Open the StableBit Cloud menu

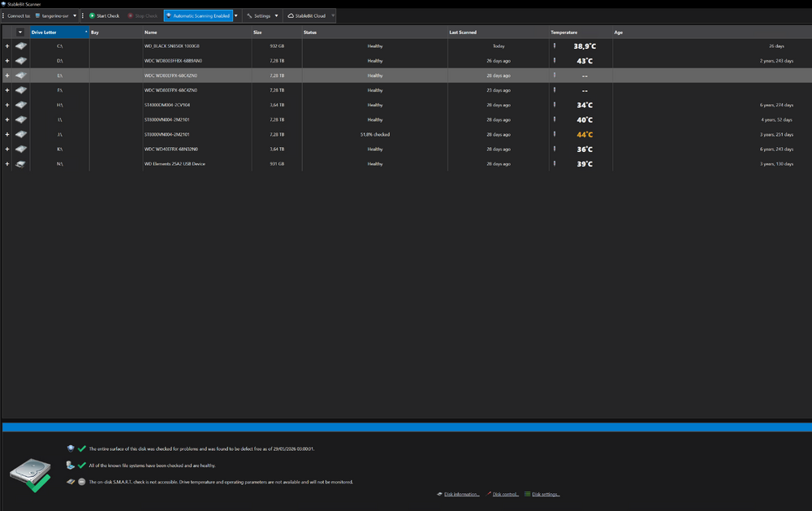coord(307,16)
